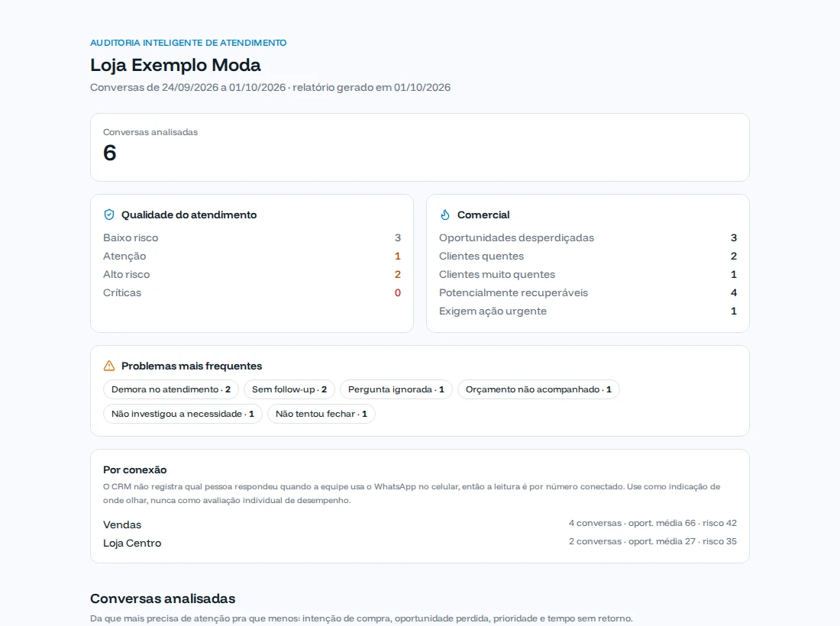
Task: Click the 'Loja Exemplo Moda' title
Action: pyautogui.click(x=175, y=65)
